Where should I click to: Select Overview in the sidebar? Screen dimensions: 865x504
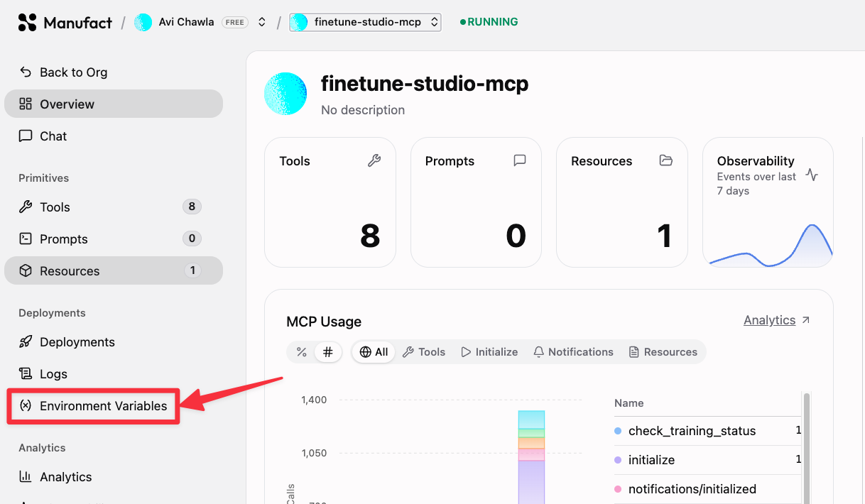click(x=114, y=104)
